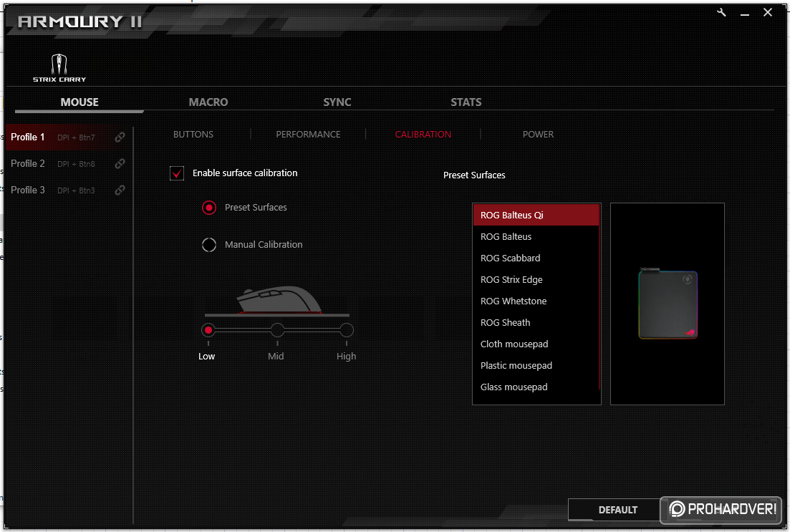This screenshot has height=532, width=790.
Task: Open the BUTTONS sub-tab
Action: 193,135
